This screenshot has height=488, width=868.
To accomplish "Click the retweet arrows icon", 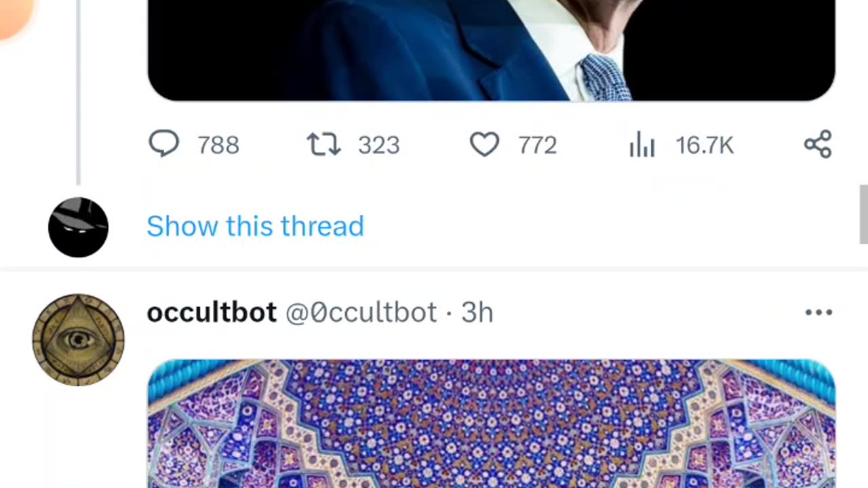I will pos(323,144).
